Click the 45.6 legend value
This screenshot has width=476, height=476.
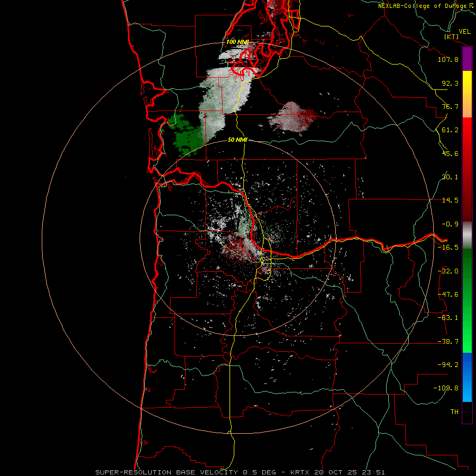[450, 153]
